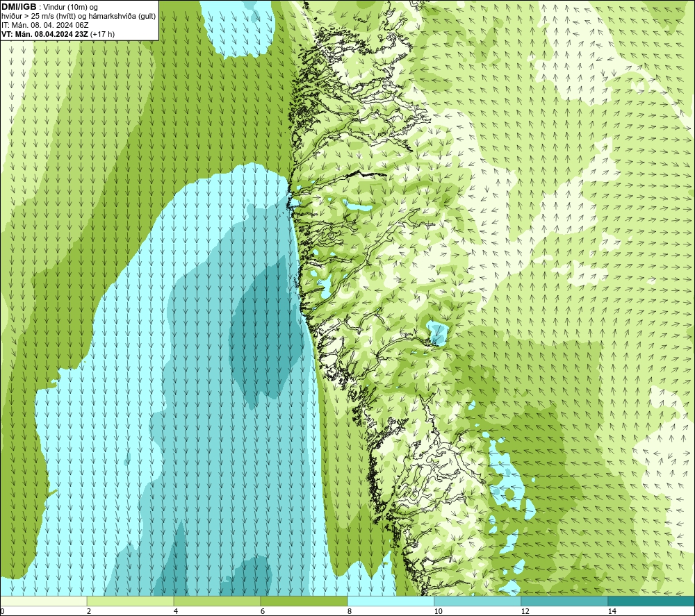This screenshot has width=695, height=616.
Task: Click the 2–4 m/s light green swatch
Action: (x=131, y=601)
